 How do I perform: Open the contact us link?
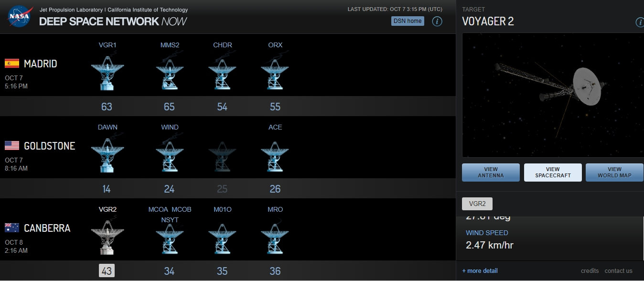tap(618, 270)
